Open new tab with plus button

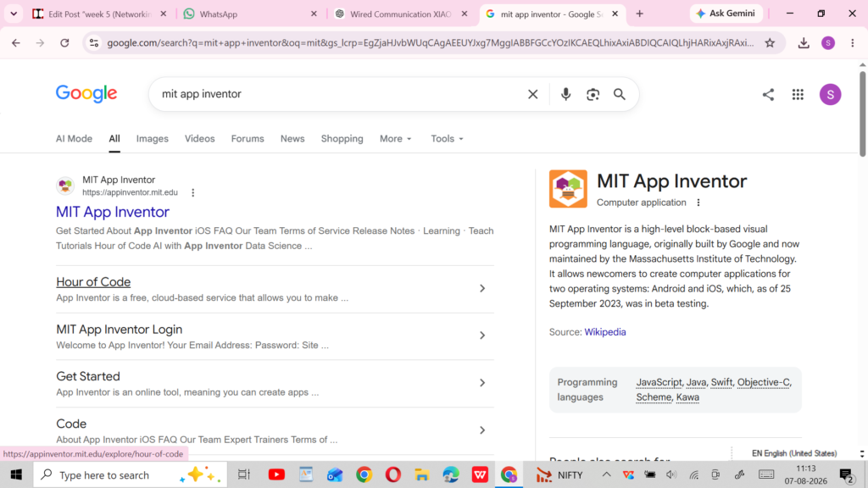click(x=639, y=14)
